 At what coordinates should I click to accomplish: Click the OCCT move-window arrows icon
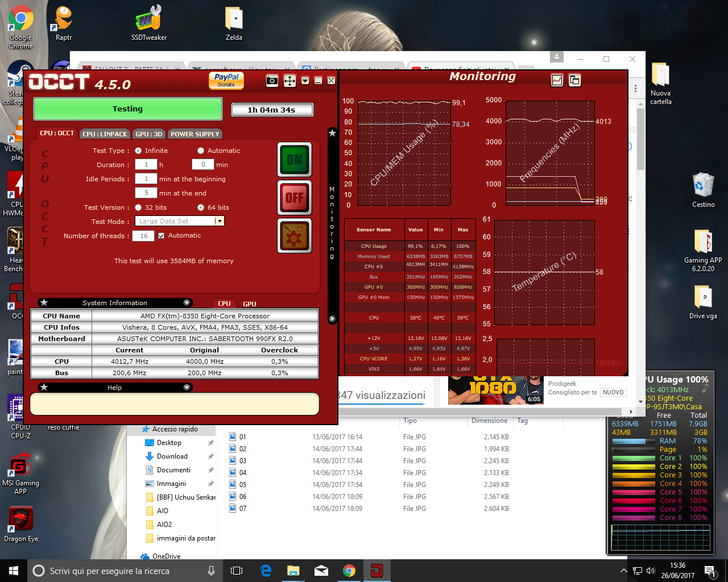click(x=289, y=81)
